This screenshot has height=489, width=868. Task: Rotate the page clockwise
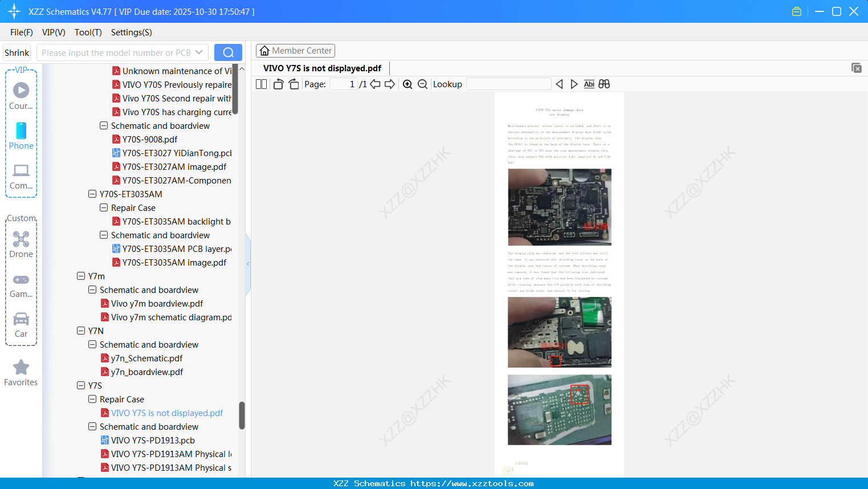294,84
